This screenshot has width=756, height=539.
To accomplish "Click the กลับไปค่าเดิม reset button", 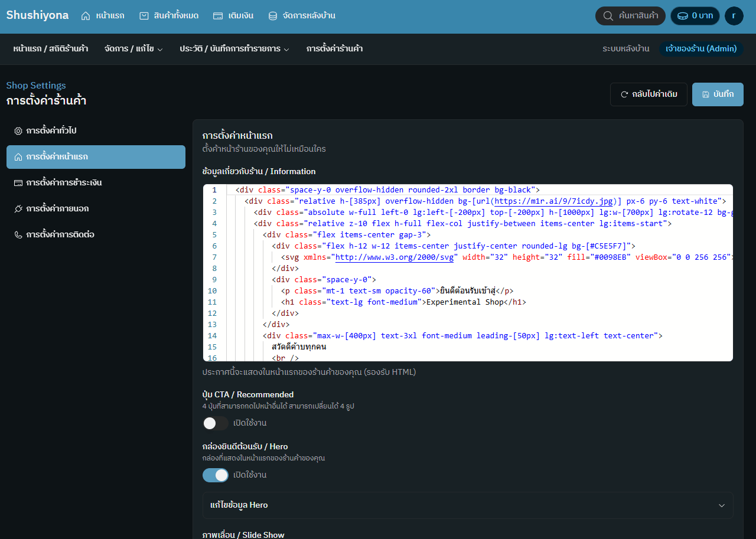I will click(649, 94).
